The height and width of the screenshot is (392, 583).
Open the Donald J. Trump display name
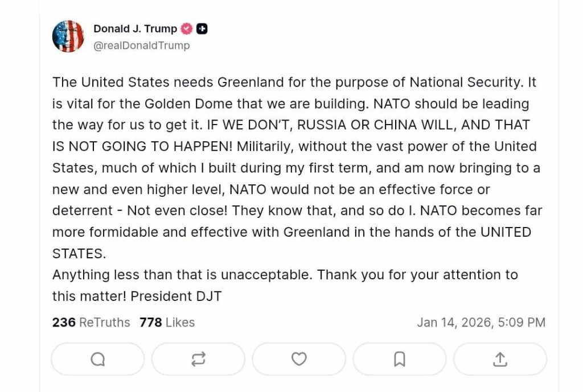click(x=135, y=28)
